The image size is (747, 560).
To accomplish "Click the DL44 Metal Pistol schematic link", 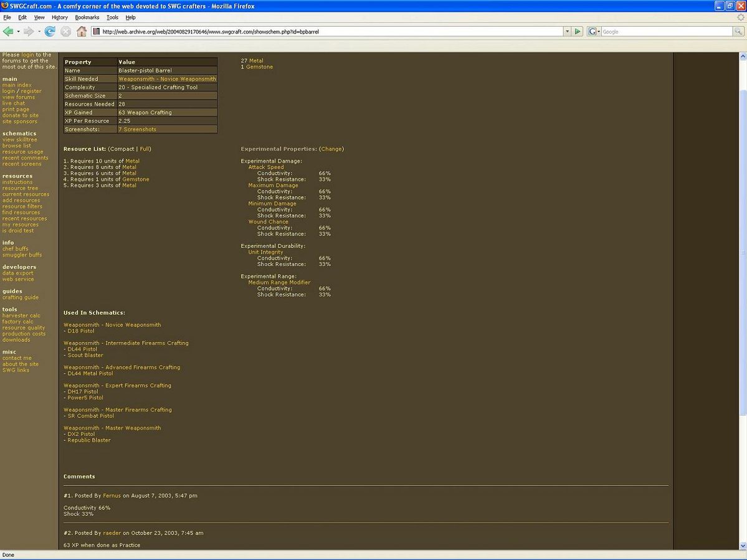I will pyautogui.click(x=90, y=374).
